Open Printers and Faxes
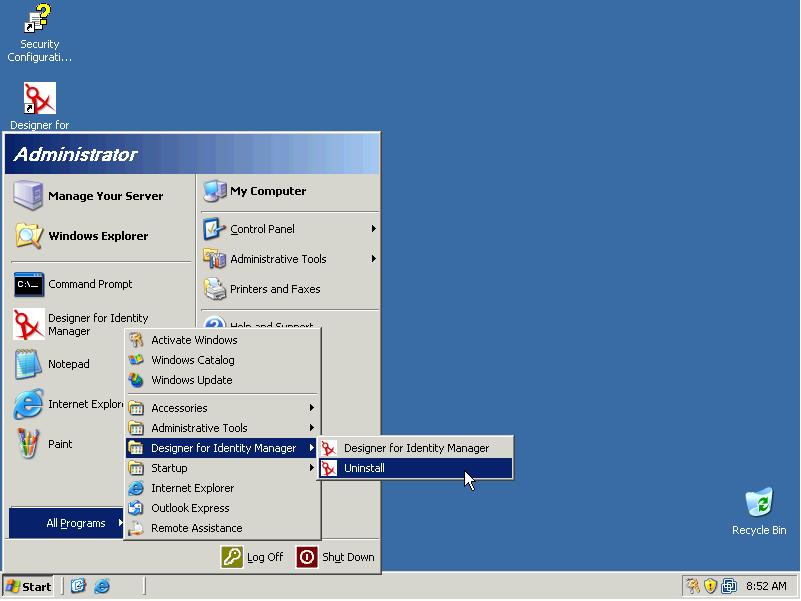Viewport: 801px width, 601px height. 290,289
